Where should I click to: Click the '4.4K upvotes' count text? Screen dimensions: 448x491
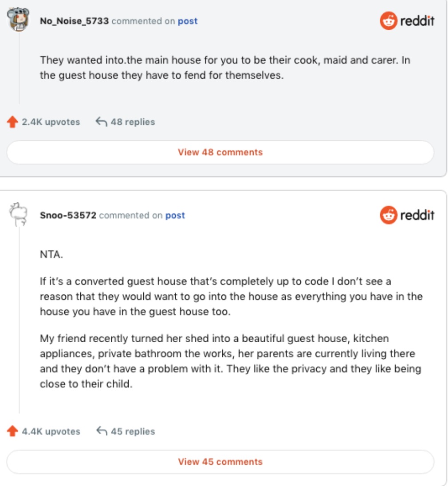[x=51, y=431]
